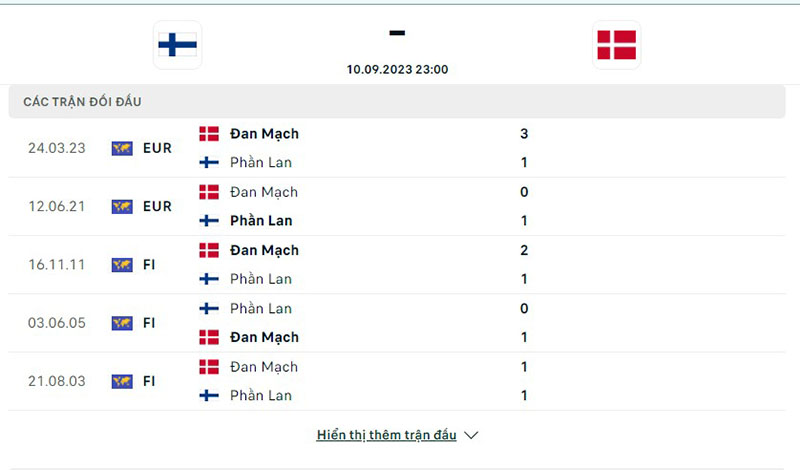800x470 pixels.
Task: Click the world map icon for 21.08.03 match
Action: tap(122, 381)
